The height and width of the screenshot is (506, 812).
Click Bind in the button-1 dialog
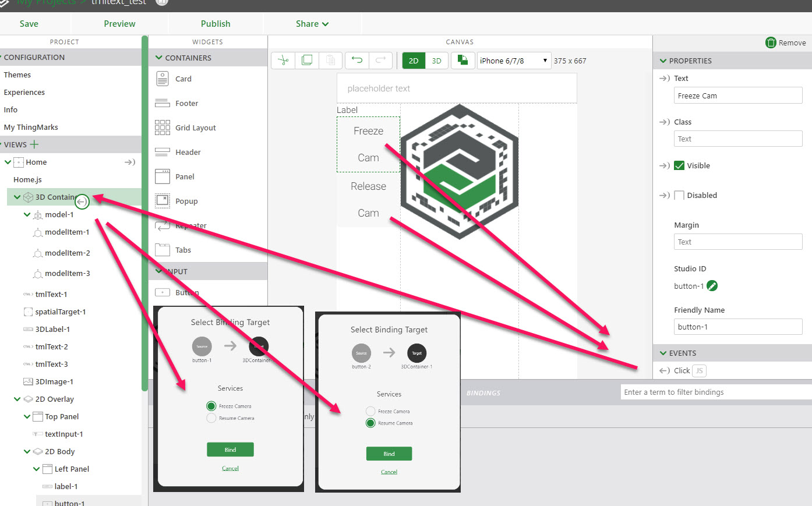[x=230, y=449]
